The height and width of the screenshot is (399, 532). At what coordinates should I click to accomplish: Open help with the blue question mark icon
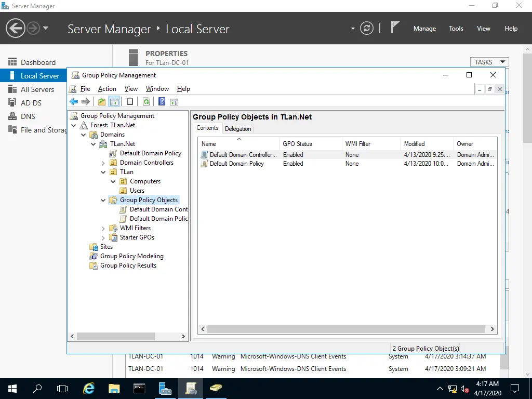tap(162, 101)
